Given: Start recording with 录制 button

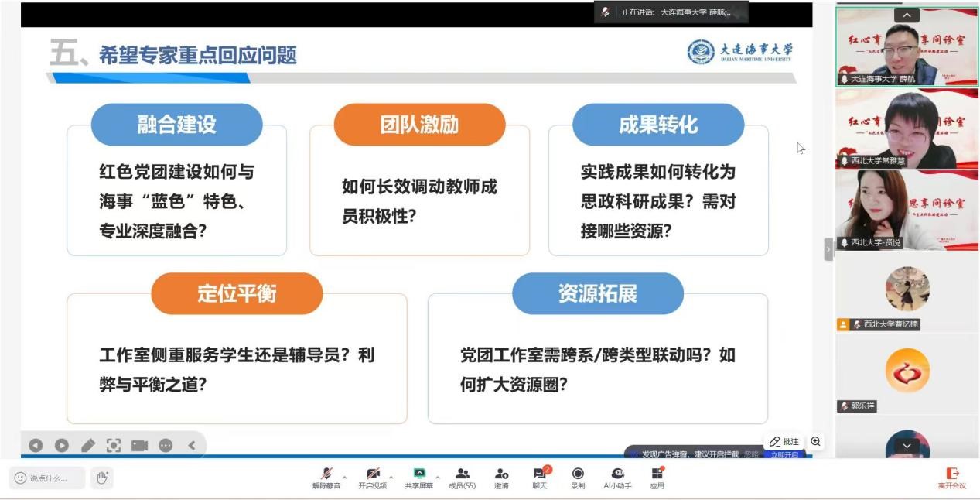Looking at the screenshot, I should point(578,477).
